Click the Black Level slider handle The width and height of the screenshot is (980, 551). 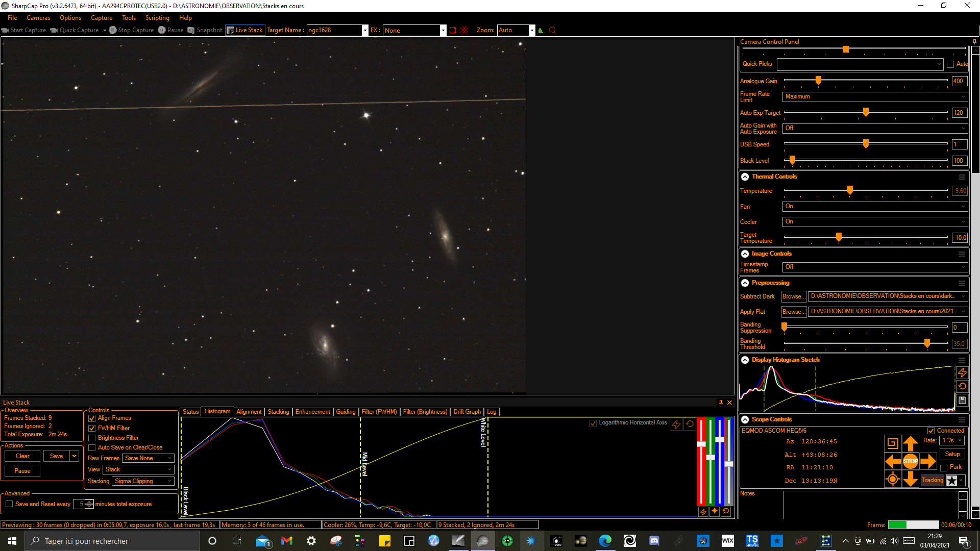(792, 160)
